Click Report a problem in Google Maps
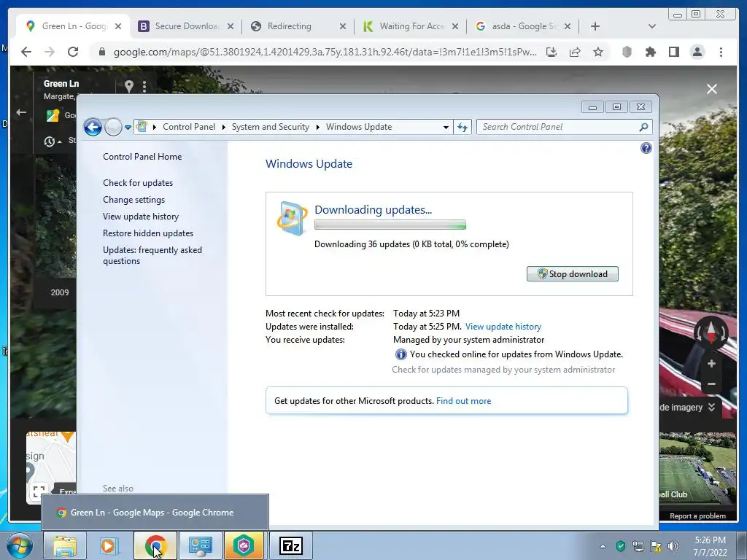 point(697,516)
